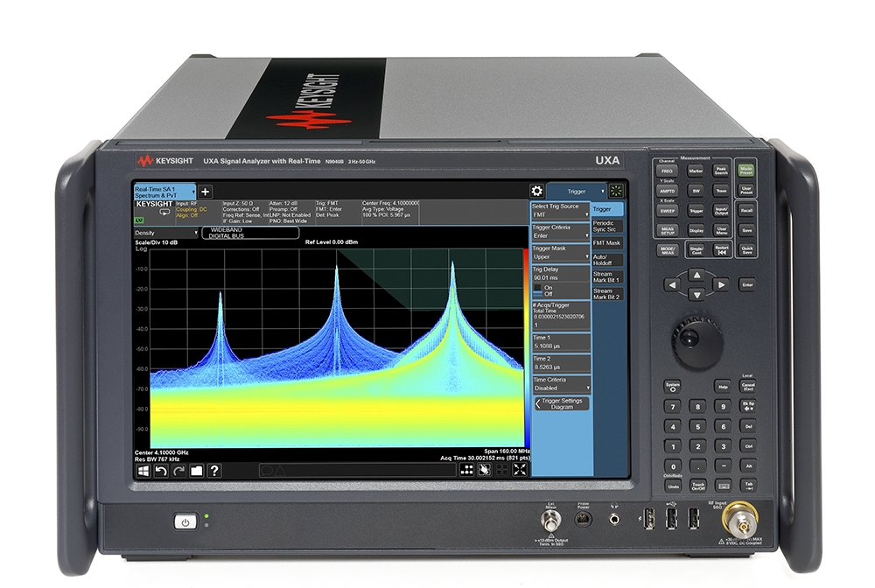Add a new screen with plus icon
The image size is (875, 588).
pyautogui.click(x=206, y=192)
